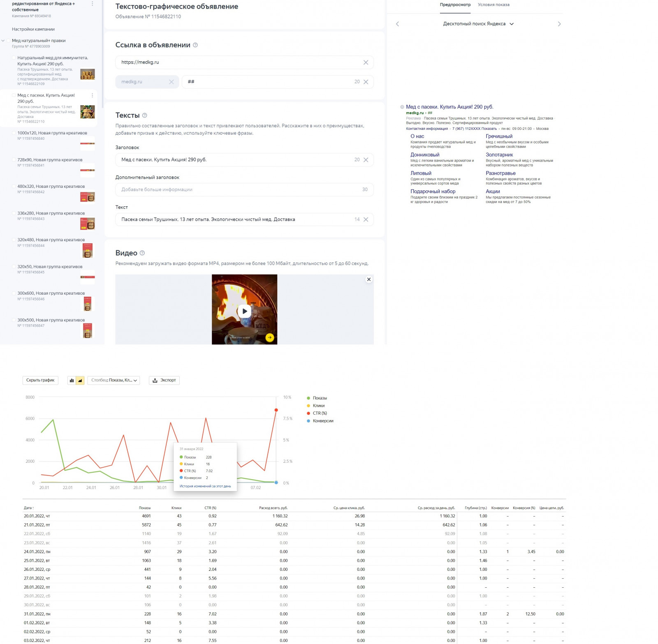This screenshot has width=658, height=644.
Task: Toggle blue 'Конверсии' legend series
Action: tap(320, 421)
